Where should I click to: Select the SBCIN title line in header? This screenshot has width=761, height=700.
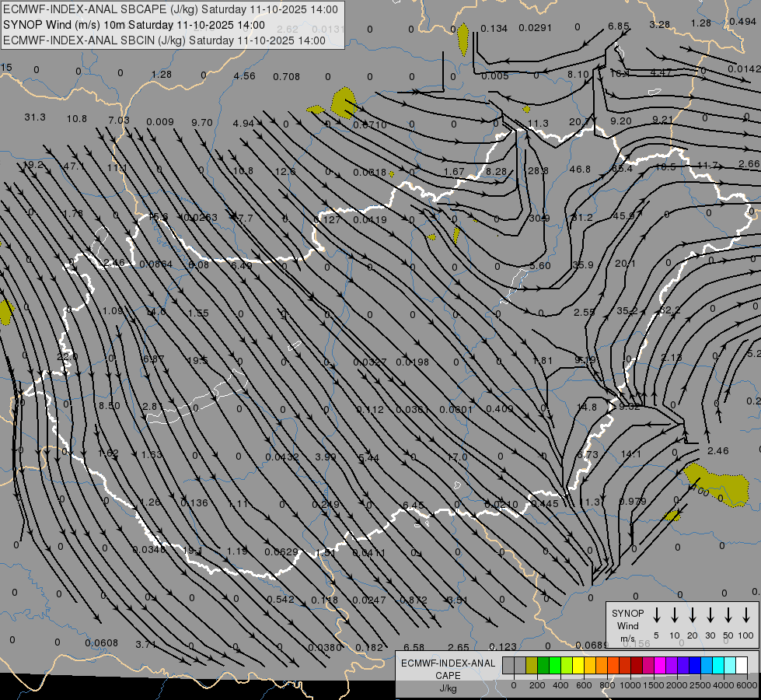(164, 40)
